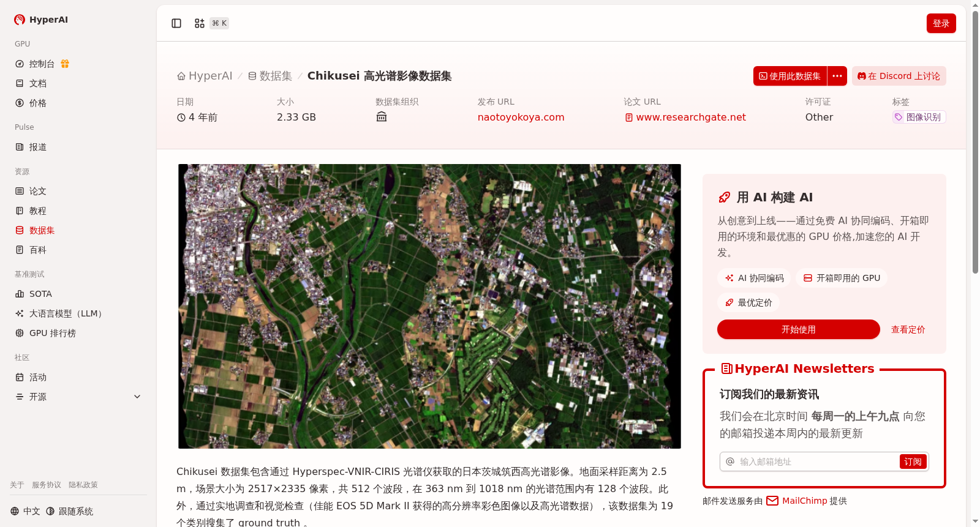Click the 图像识别 tag
The width and height of the screenshot is (980, 527).
coord(919,117)
